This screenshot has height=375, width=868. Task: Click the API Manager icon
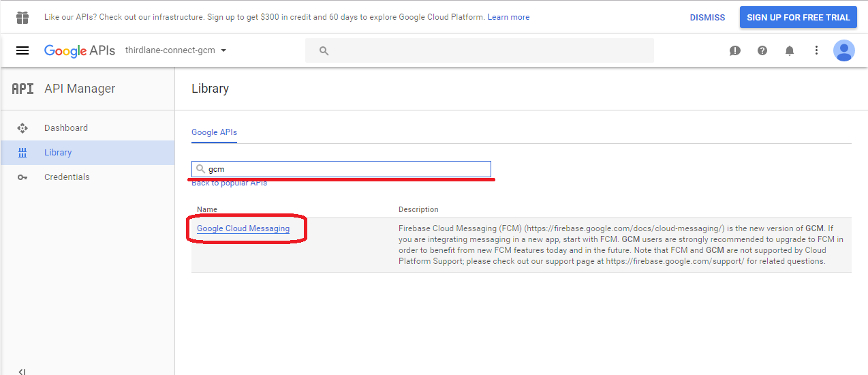[22, 89]
